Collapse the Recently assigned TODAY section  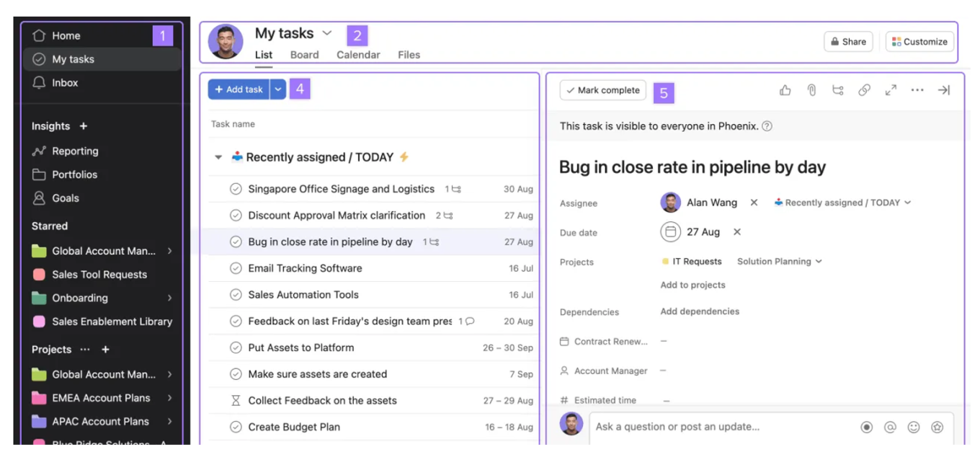[220, 156]
